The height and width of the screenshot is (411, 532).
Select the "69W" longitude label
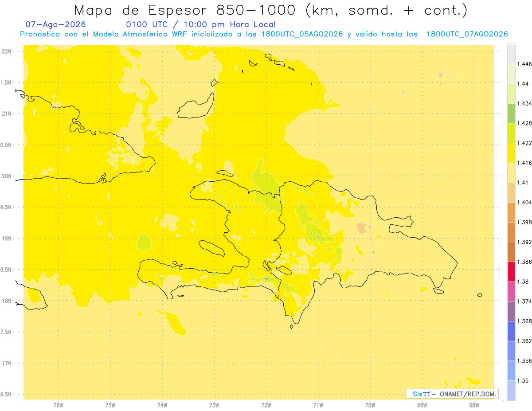422,405
